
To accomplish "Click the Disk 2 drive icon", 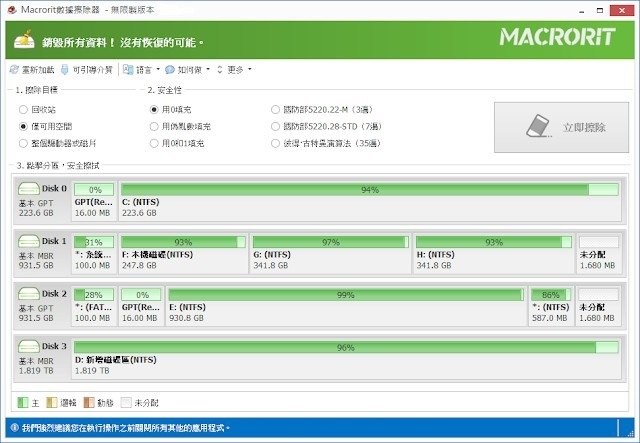I will 29,294.
